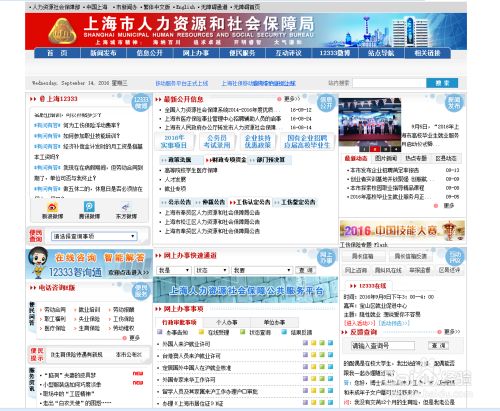The height and width of the screenshot is (411, 500).
Task: Open the Tencent Weibo (腾讯微博) icon
Action: [x=89, y=207]
